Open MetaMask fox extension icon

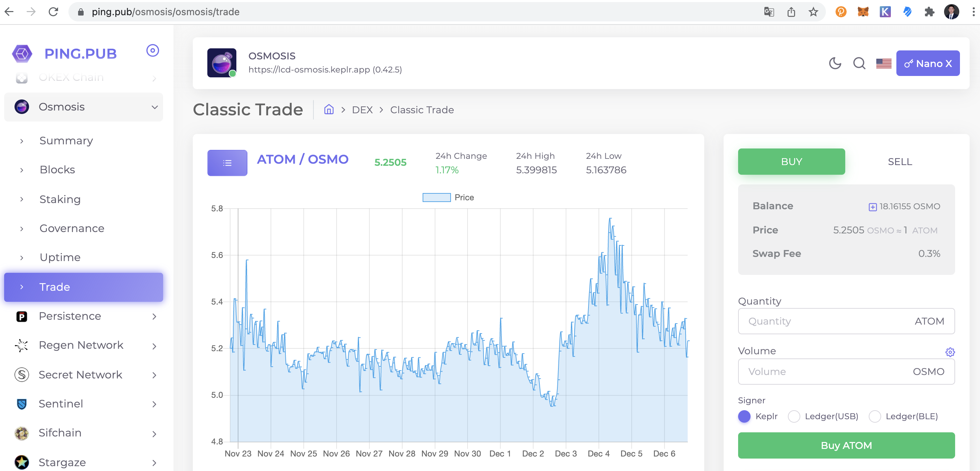(863, 12)
